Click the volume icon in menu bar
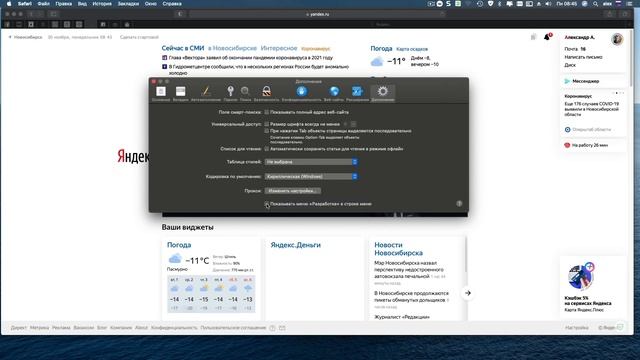Viewport: 640px width, 360px height. tap(548, 4)
